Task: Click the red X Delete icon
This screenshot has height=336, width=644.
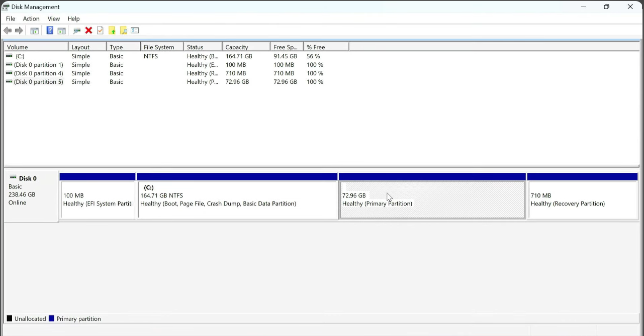Action: (x=88, y=31)
